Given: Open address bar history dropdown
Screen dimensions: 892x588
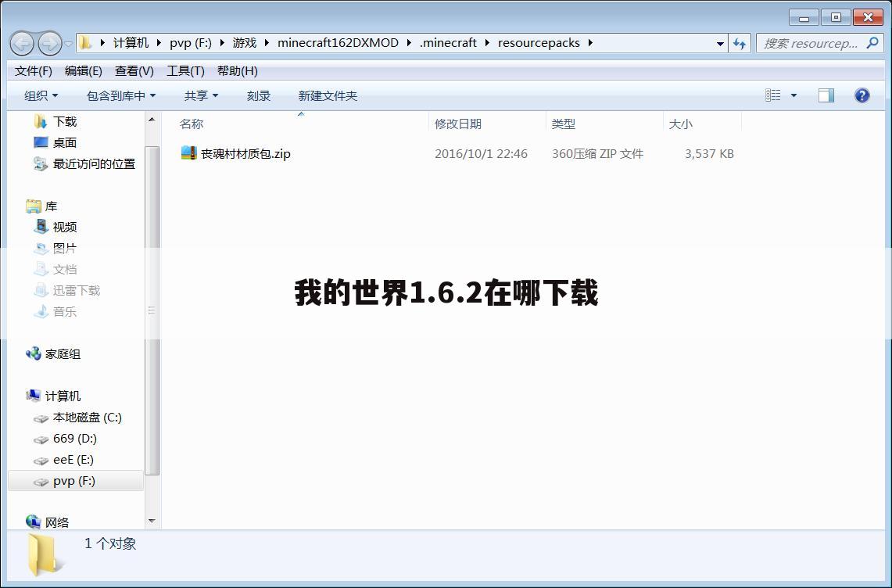Looking at the screenshot, I should pos(720,43).
